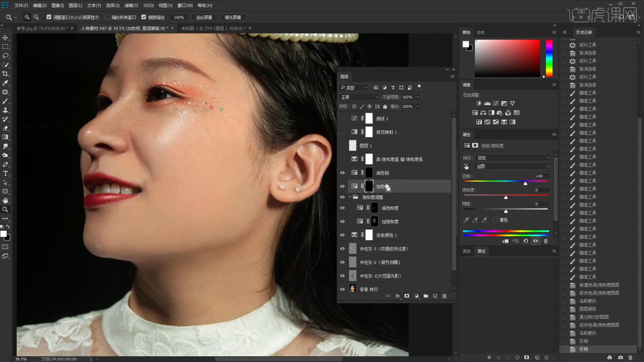The height and width of the screenshot is (362, 644).
Task: Click the 填充屏幕 button
Action: [x=232, y=17]
